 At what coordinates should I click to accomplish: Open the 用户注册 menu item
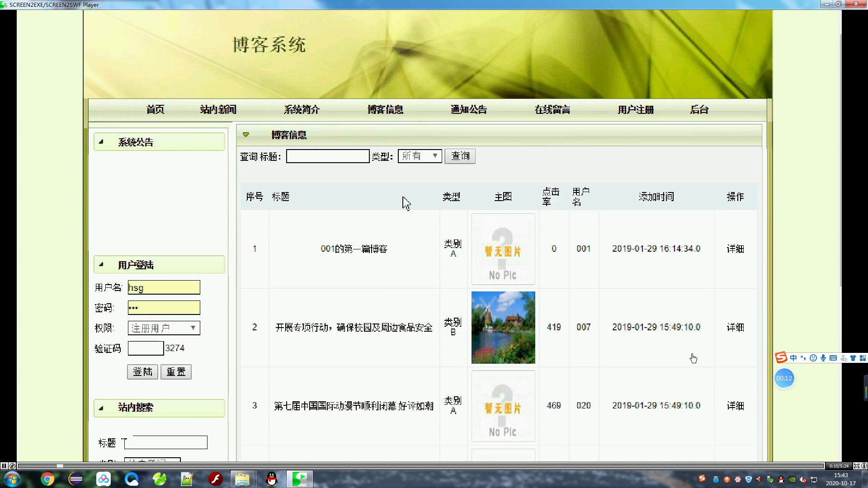click(636, 110)
